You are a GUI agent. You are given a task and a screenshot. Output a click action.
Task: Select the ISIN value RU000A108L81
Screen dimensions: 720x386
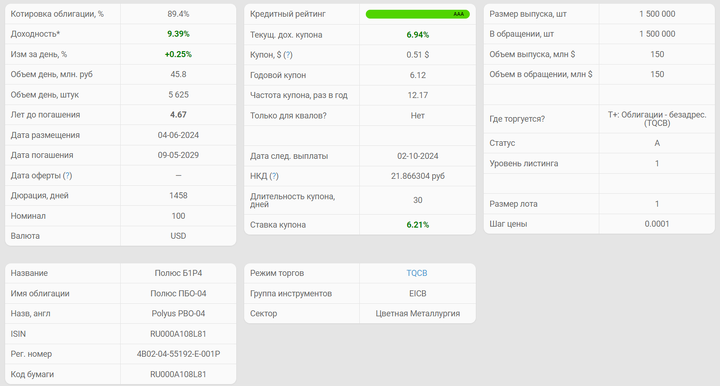[178, 334]
